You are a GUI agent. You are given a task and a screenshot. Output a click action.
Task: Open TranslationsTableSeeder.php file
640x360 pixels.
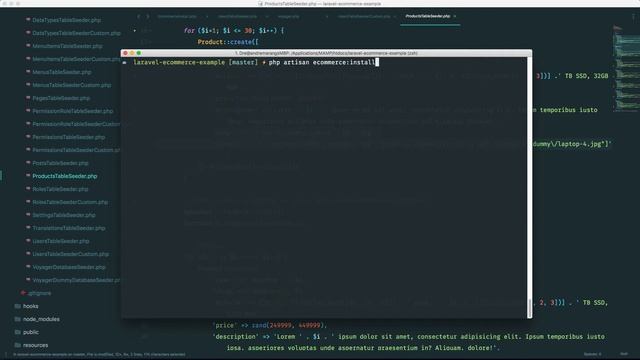coord(69,228)
